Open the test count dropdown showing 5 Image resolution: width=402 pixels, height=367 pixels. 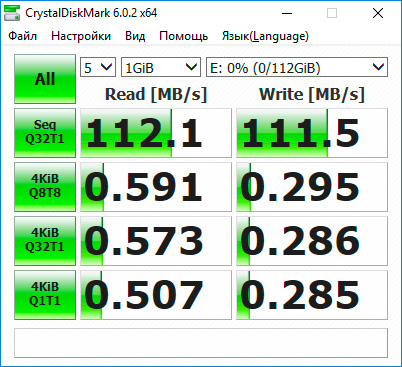coord(98,67)
